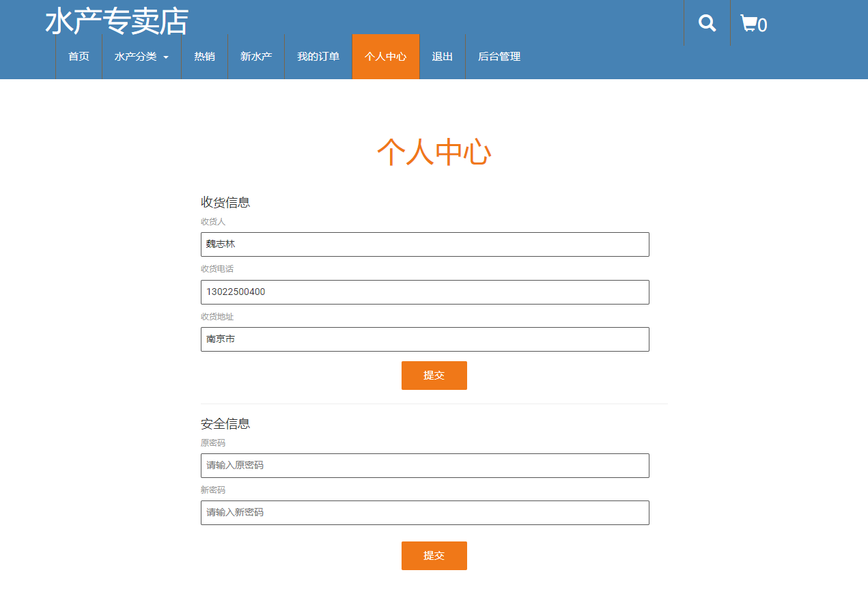Switch to the 个人中心 tab
The image size is (868, 607).
pos(385,57)
